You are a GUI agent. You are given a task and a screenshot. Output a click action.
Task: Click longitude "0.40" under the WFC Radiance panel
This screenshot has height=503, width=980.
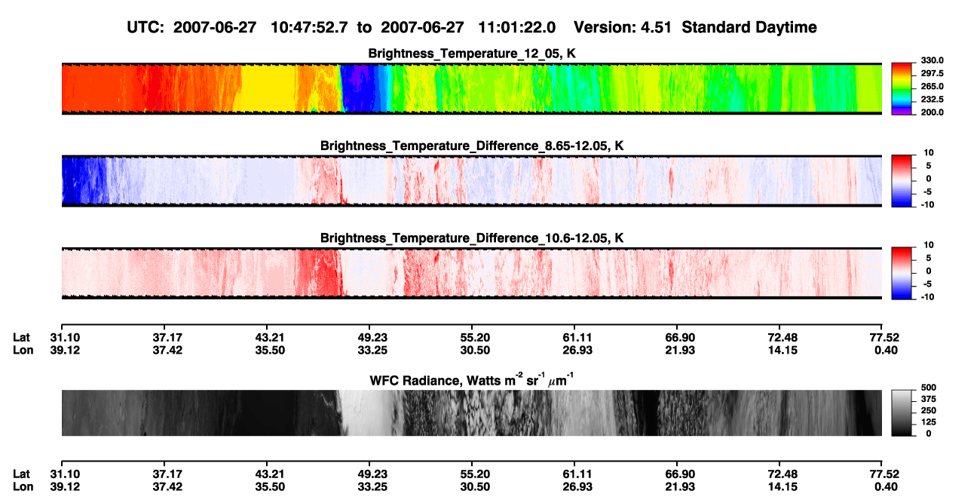[x=885, y=486]
